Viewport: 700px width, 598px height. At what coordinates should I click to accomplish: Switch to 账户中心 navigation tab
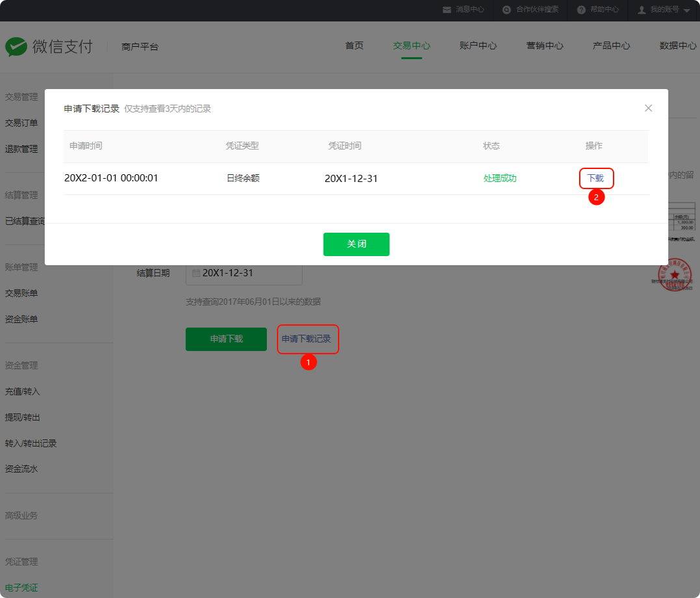[x=478, y=45]
